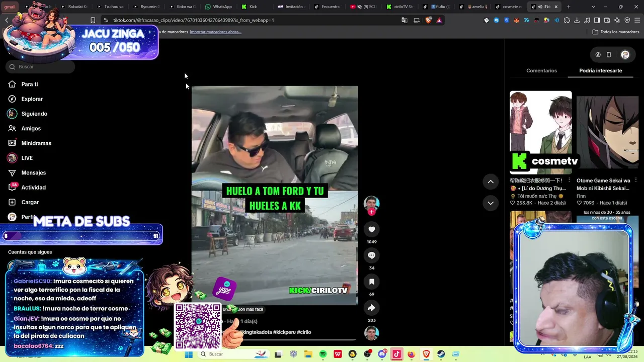Click the Importar marcadores ahora link

(215, 32)
